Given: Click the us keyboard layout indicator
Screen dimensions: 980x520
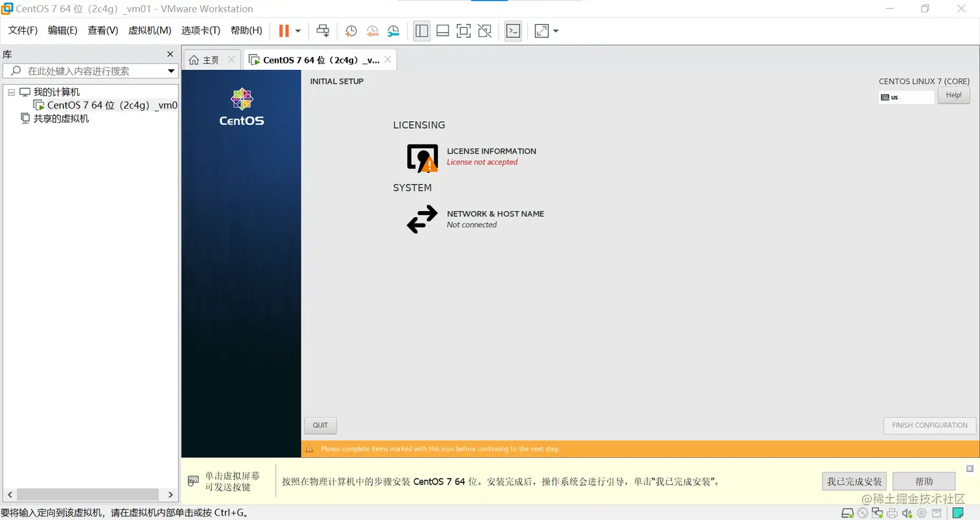Looking at the screenshot, I should 906,97.
